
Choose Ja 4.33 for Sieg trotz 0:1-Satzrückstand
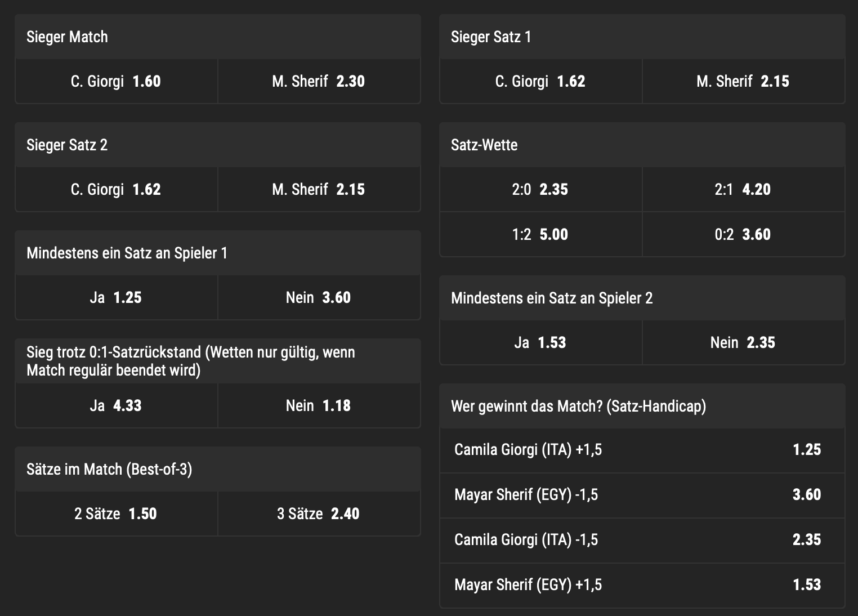pyautogui.click(x=117, y=405)
